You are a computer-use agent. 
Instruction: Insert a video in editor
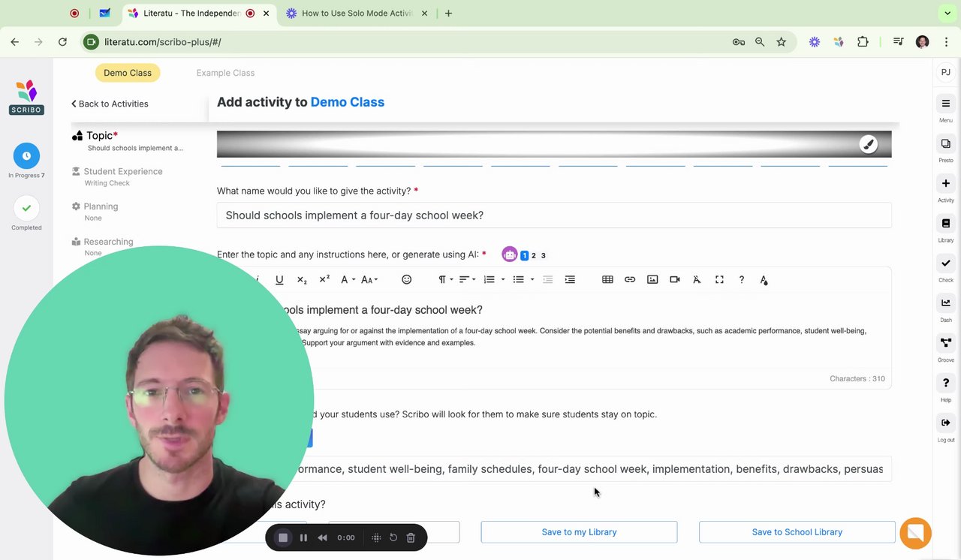click(x=674, y=279)
